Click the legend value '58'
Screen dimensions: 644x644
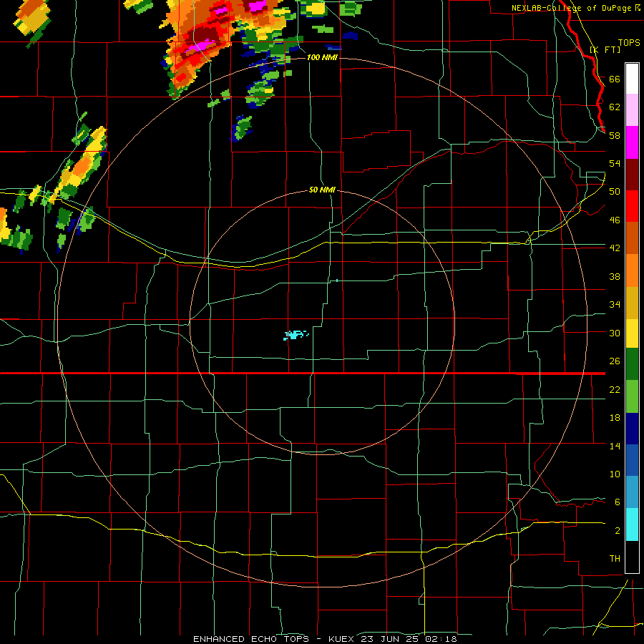[615, 135]
